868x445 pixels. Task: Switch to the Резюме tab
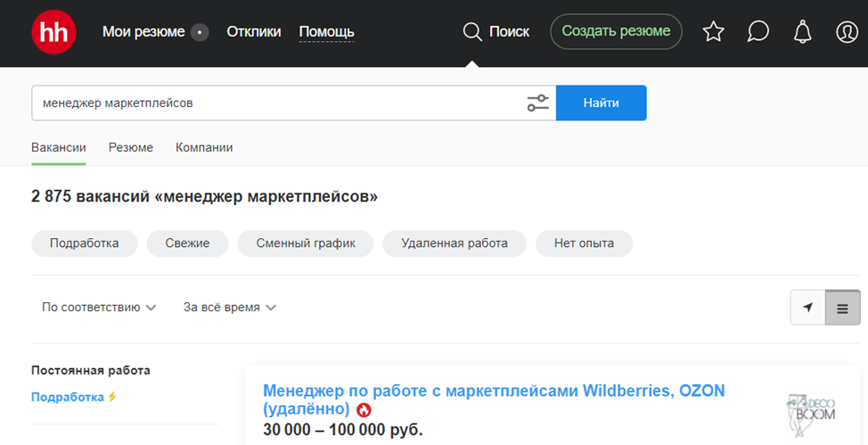(131, 147)
